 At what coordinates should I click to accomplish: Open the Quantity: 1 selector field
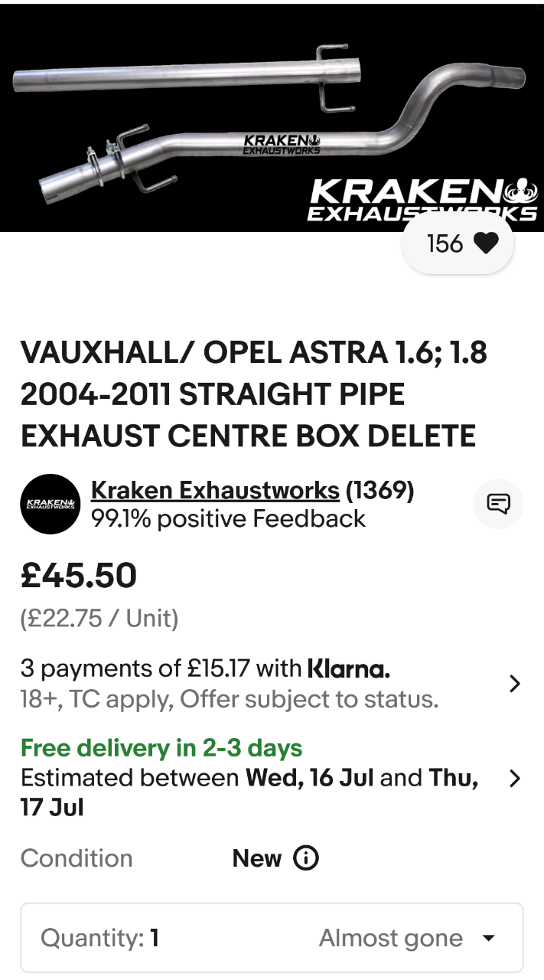point(272,938)
